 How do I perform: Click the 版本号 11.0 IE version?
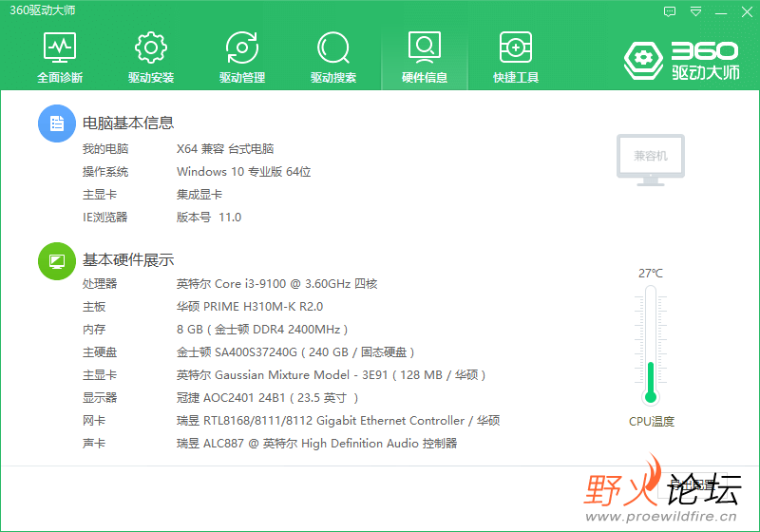pos(209,217)
